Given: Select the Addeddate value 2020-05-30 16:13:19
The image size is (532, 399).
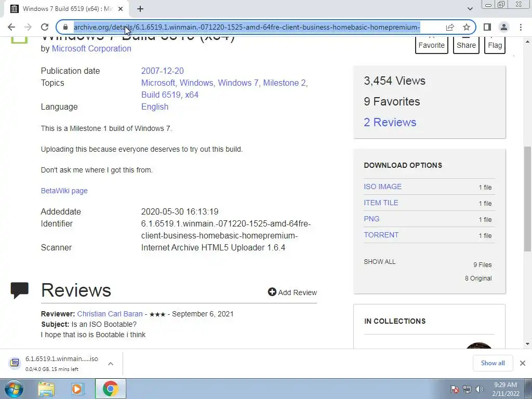Looking at the screenshot, I should [180, 212].
